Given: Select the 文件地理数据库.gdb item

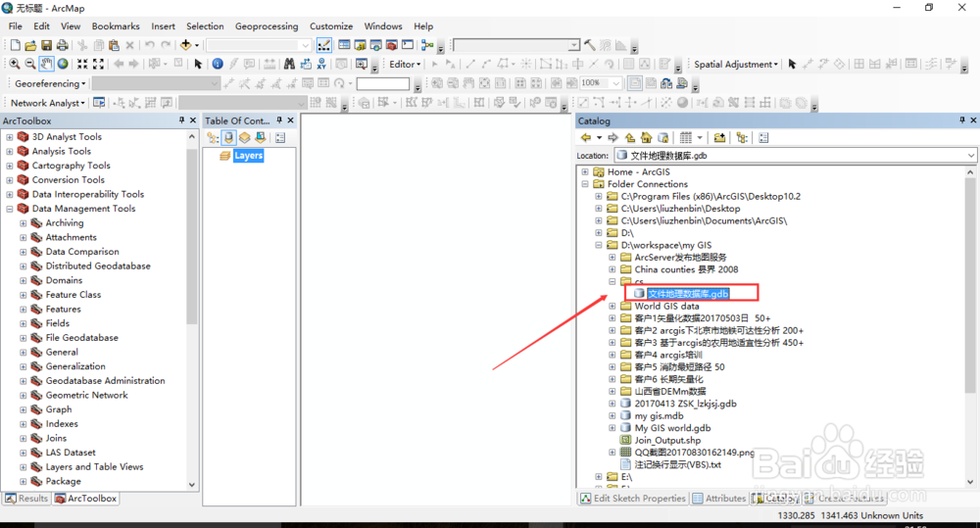Looking at the screenshot, I should (688, 294).
